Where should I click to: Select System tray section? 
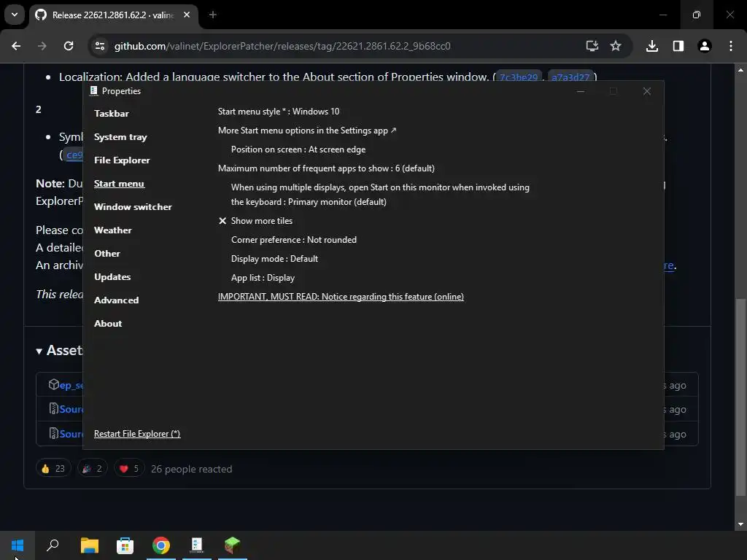120,136
